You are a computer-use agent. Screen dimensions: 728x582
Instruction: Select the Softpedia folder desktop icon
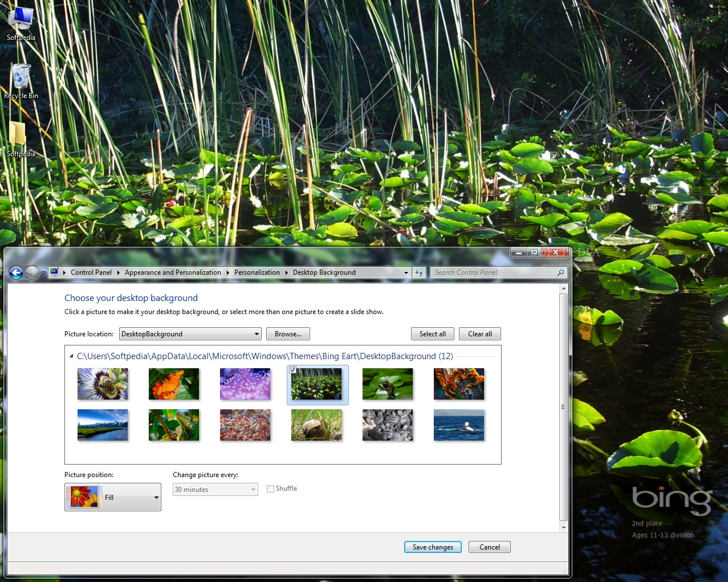tap(21, 139)
